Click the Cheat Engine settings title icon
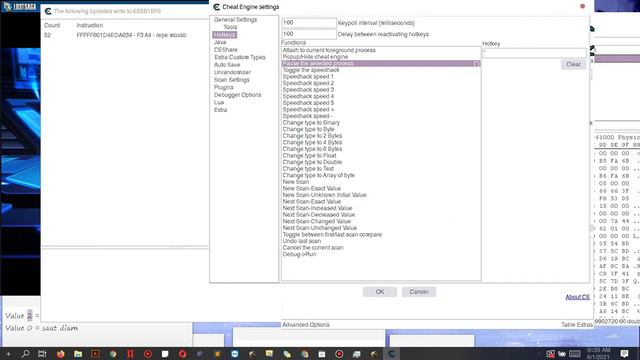 (216, 7)
